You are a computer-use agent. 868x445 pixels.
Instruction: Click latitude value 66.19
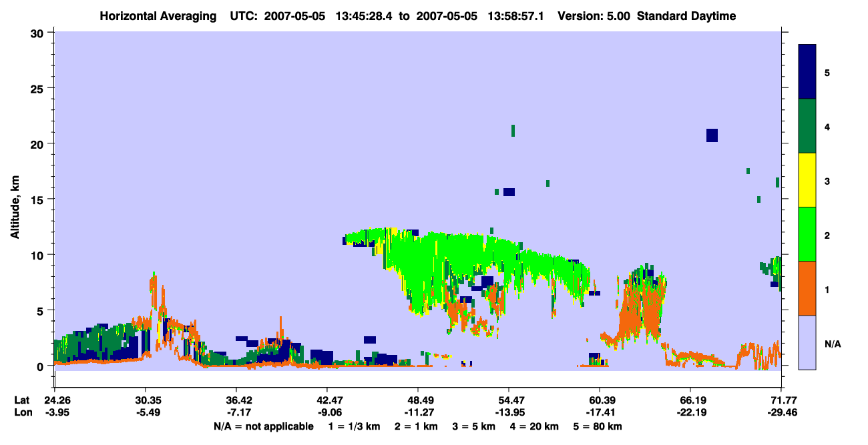point(690,400)
